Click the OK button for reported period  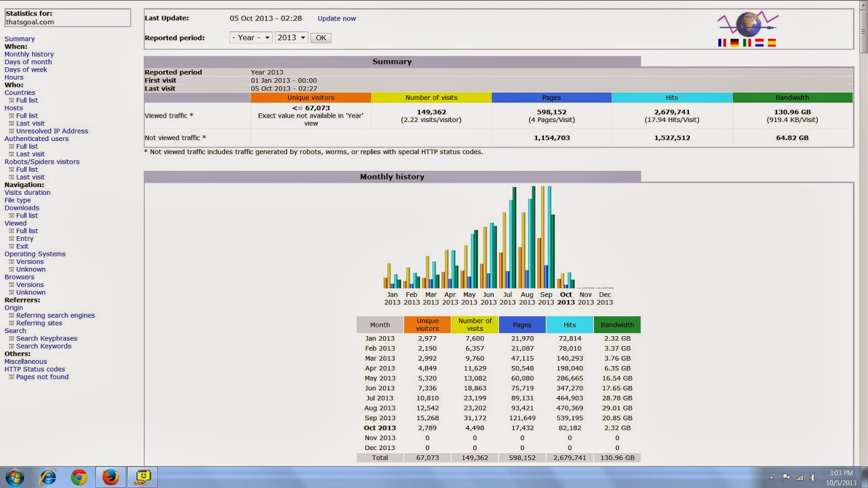click(x=321, y=38)
